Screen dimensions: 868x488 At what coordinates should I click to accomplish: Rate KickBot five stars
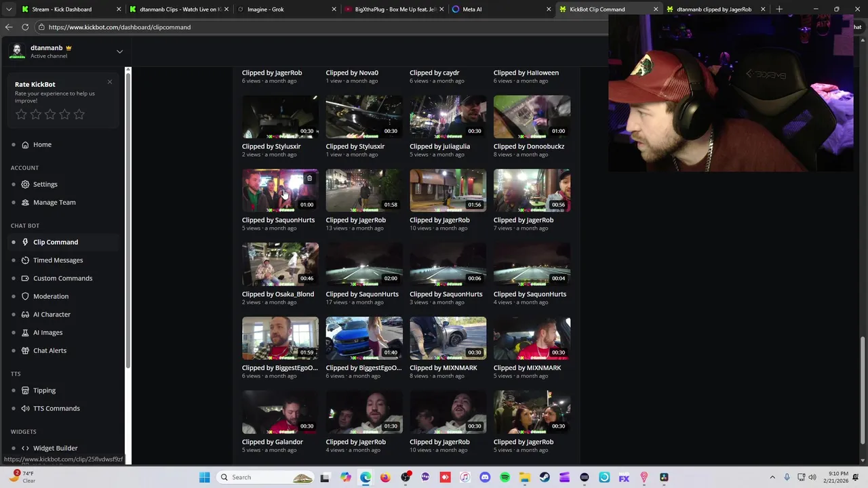coord(79,115)
